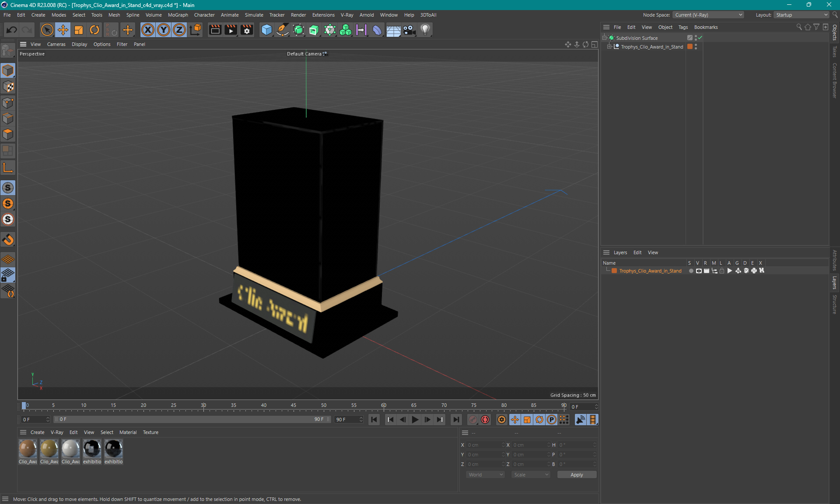This screenshot has height=504, width=840.
Task: Open the viewport hamburger menu
Action: pos(23,44)
